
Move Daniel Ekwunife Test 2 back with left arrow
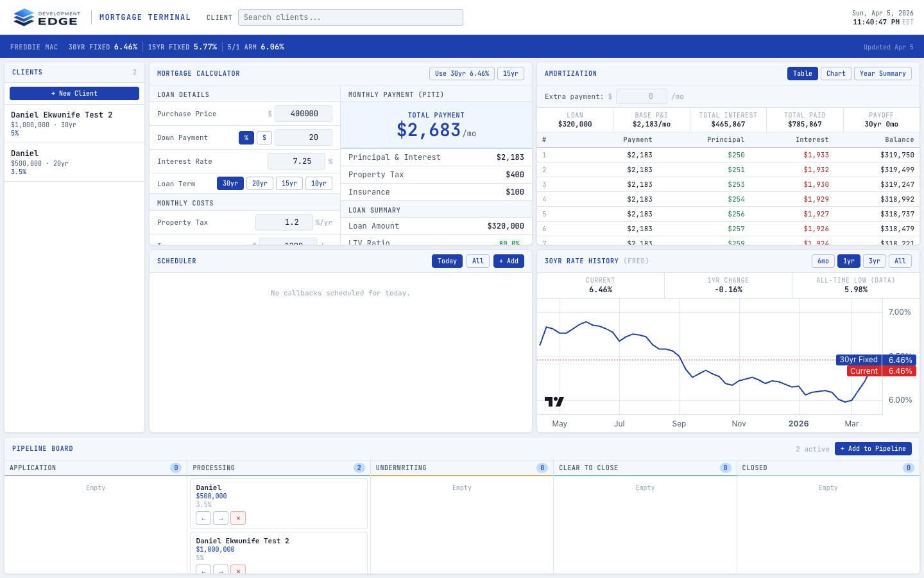[x=203, y=571]
